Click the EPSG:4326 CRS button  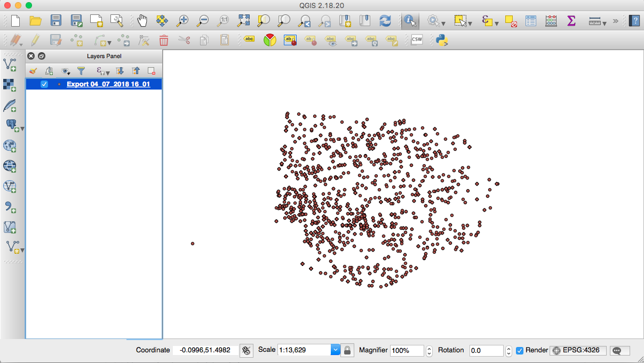click(x=578, y=350)
